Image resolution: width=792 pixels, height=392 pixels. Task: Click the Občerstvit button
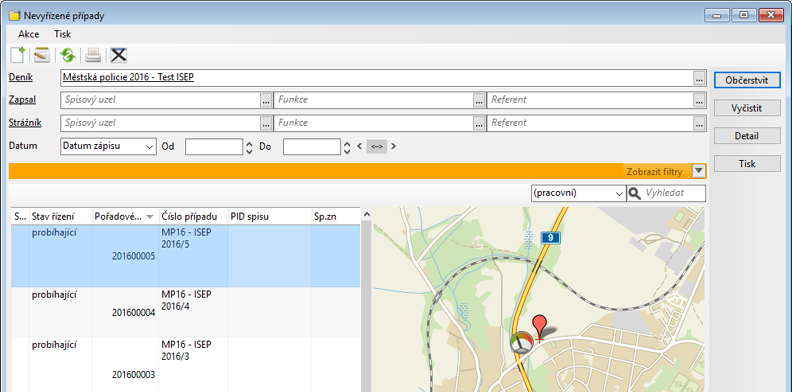pyautogui.click(x=747, y=80)
